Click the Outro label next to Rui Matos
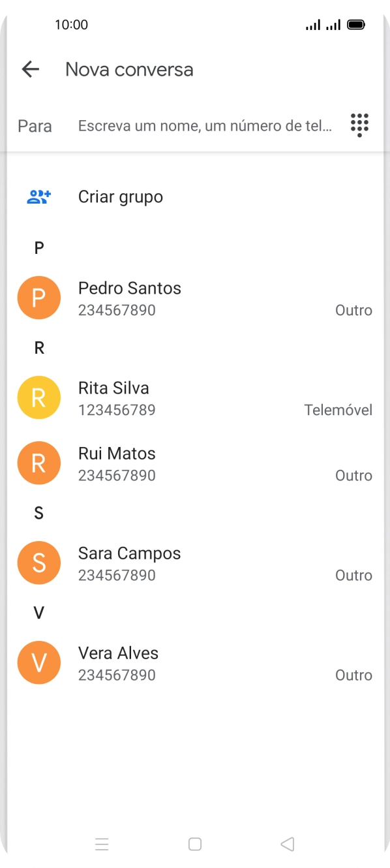 353,475
